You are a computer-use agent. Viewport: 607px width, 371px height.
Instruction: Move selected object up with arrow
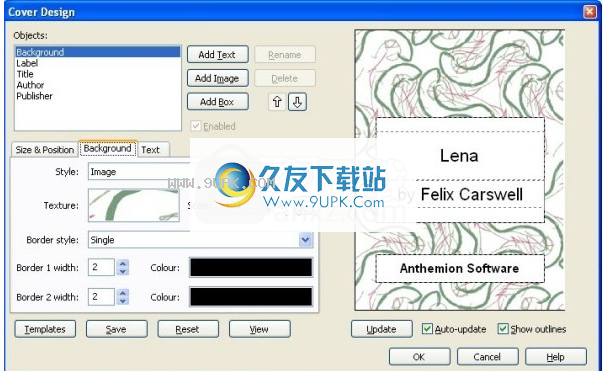[x=277, y=102]
